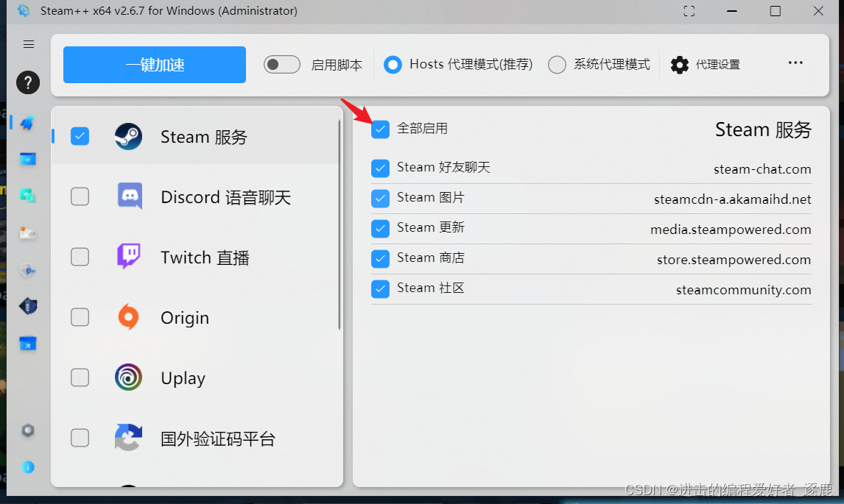Click the 启用脚本 label

[337, 65]
